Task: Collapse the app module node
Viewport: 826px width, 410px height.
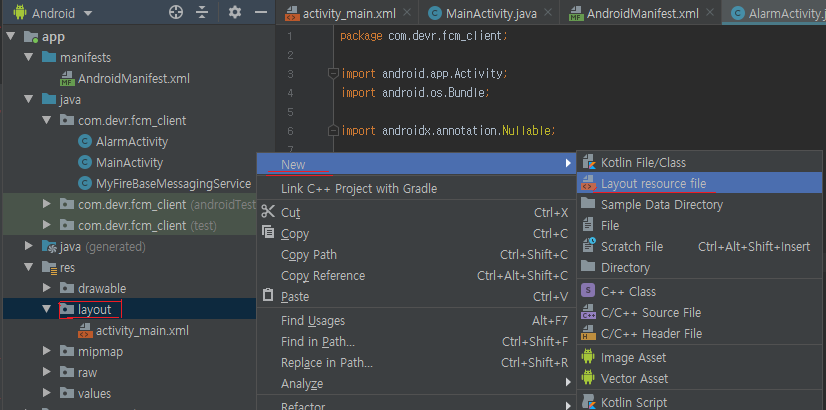Action: (11, 37)
